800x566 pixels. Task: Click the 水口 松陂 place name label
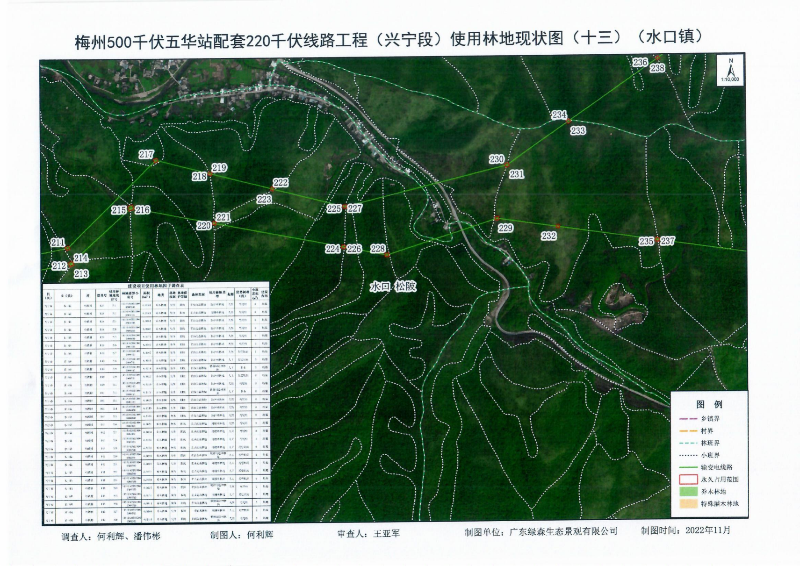tap(393, 286)
